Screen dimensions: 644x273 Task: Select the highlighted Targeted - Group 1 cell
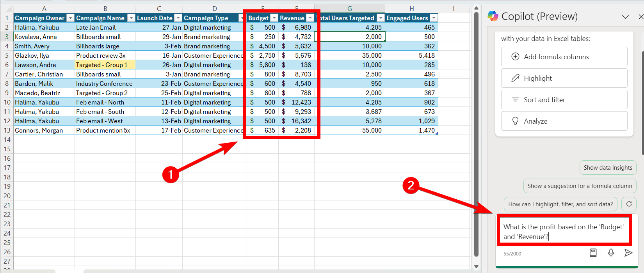[105, 65]
